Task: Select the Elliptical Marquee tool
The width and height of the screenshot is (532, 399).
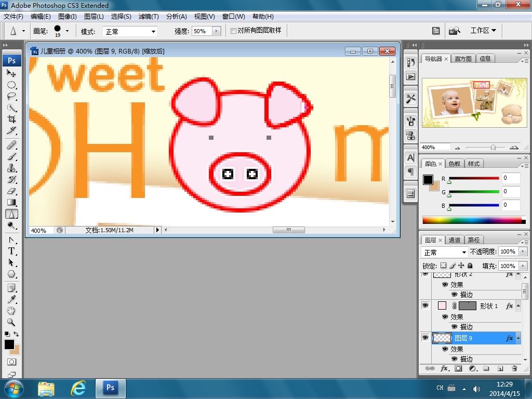Action: coord(11,85)
